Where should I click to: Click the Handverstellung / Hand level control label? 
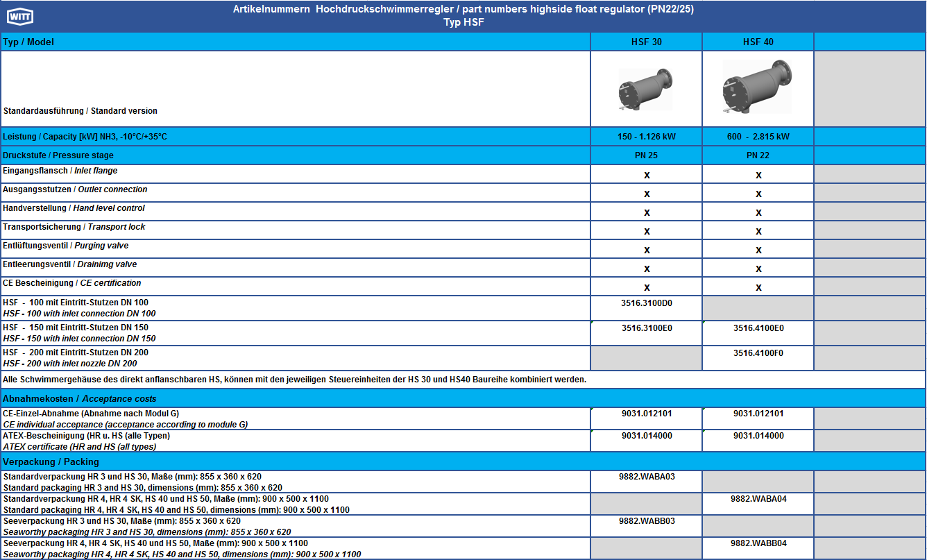74,208
